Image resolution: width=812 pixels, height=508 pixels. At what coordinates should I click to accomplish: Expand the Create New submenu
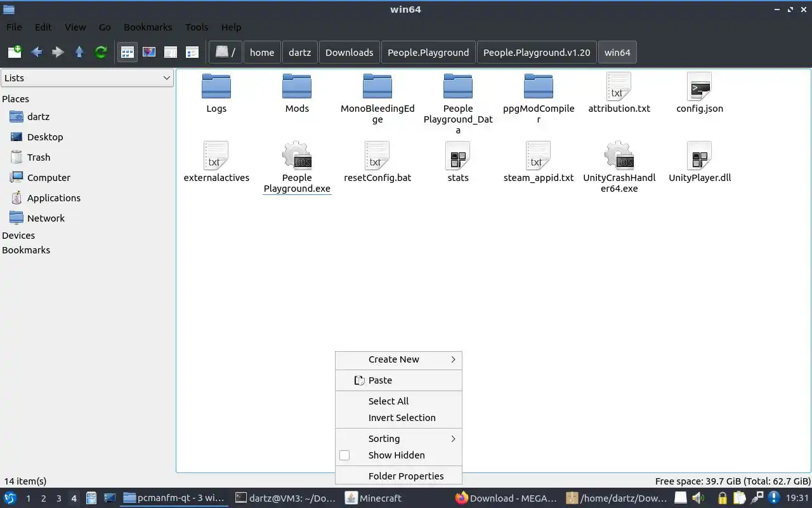click(x=398, y=359)
